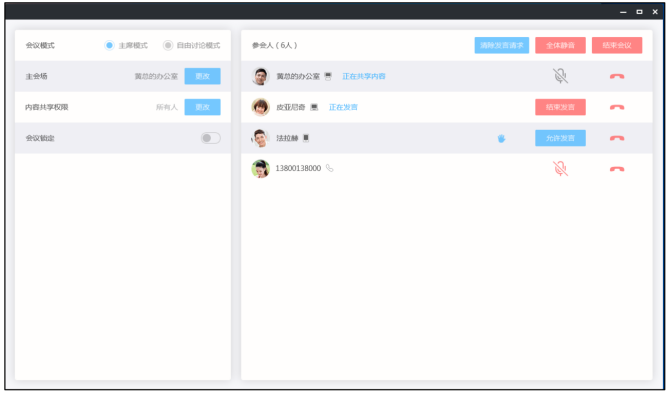668x393 pixels.
Task: Click avatar of 皮亚尼奇
Action: click(x=261, y=107)
